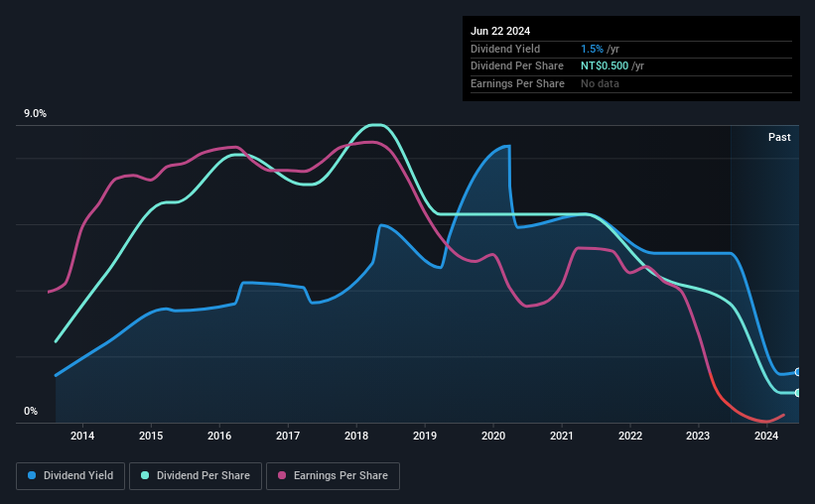This screenshot has height=504, width=815.
Task: Click the 1.5% Dividend Yield value
Action: (592, 49)
